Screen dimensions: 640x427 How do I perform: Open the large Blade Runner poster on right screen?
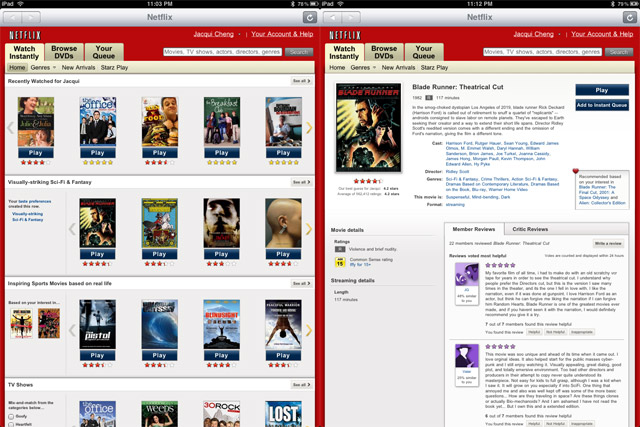[369, 127]
